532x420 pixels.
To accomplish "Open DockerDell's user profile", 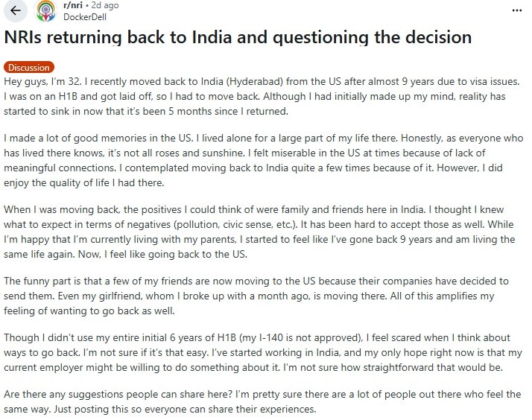I will (x=84, y=16).
